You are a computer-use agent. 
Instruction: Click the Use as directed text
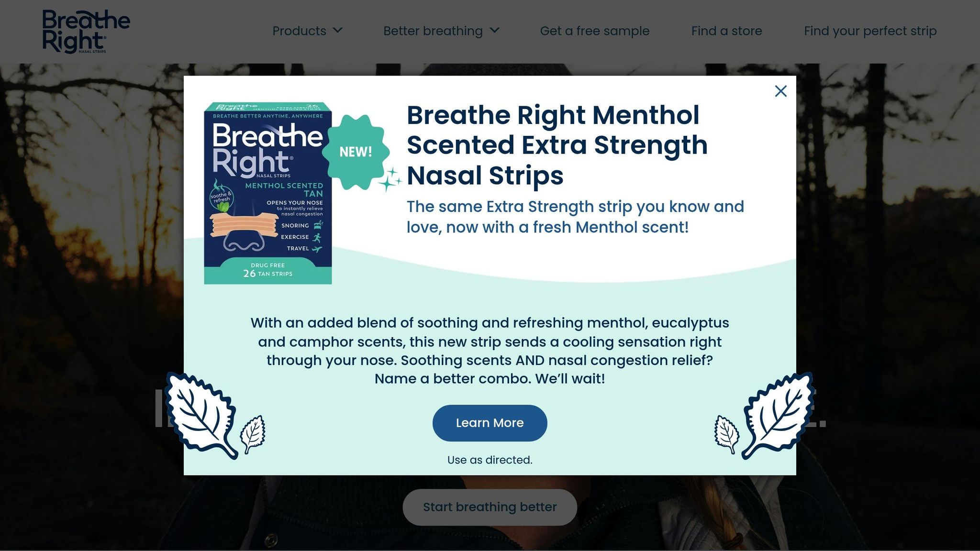490,460
